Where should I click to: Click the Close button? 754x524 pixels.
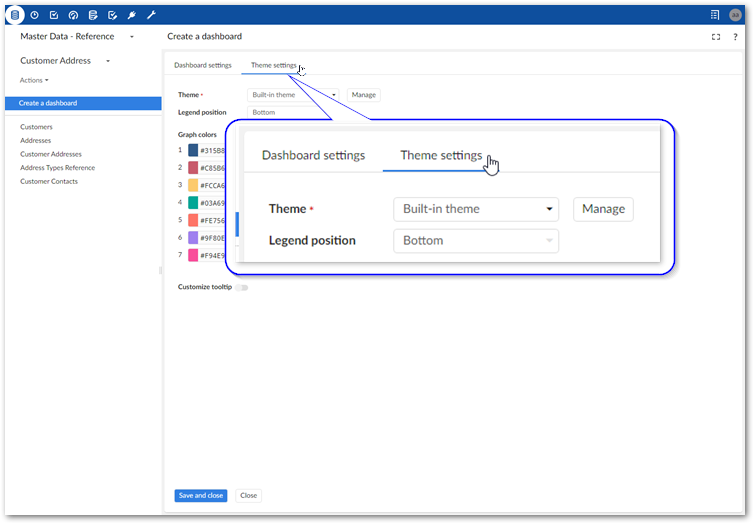click(x=249, y=496)
